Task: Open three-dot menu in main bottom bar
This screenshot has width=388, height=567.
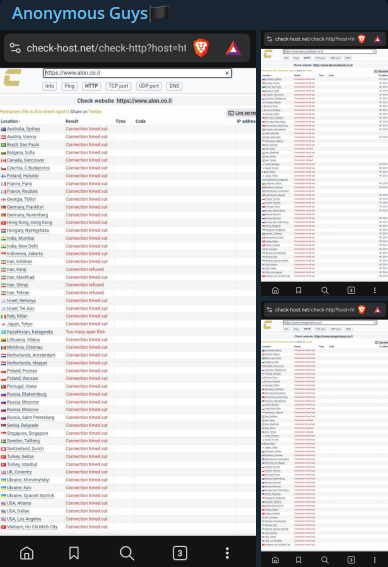Action: (227, 553)
